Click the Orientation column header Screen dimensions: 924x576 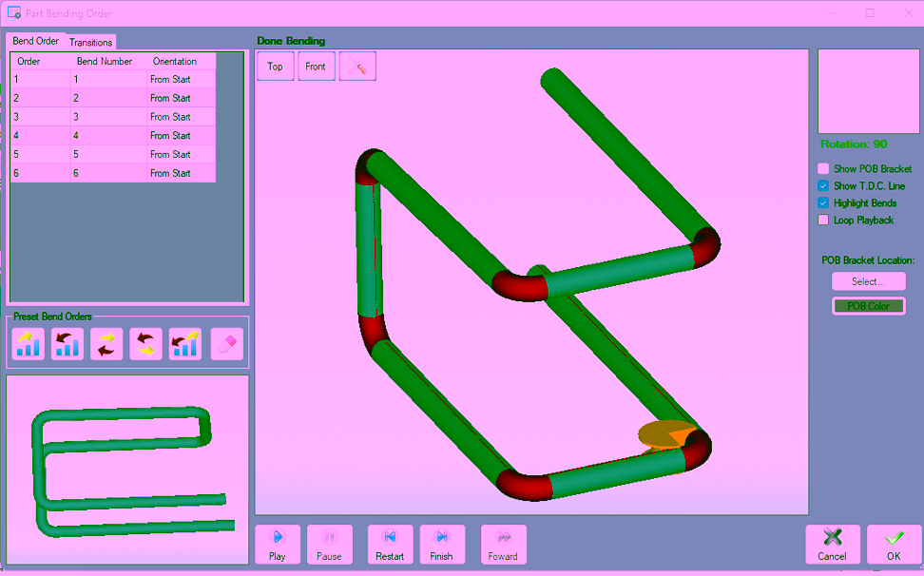tap(181, 61)
